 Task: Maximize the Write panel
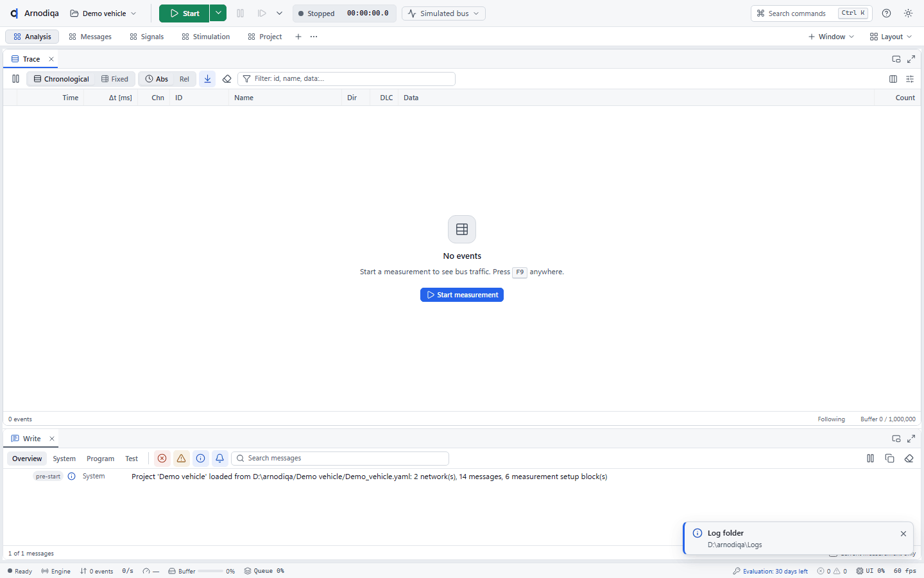911,439
